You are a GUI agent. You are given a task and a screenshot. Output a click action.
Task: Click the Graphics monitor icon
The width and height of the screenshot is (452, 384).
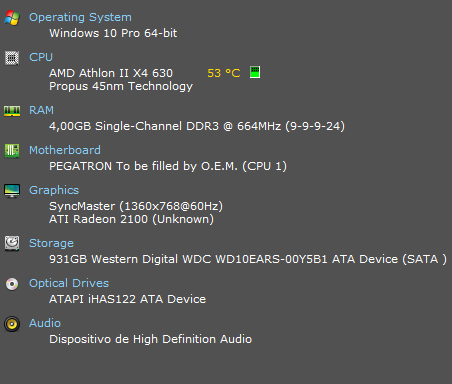pos(12,191)
